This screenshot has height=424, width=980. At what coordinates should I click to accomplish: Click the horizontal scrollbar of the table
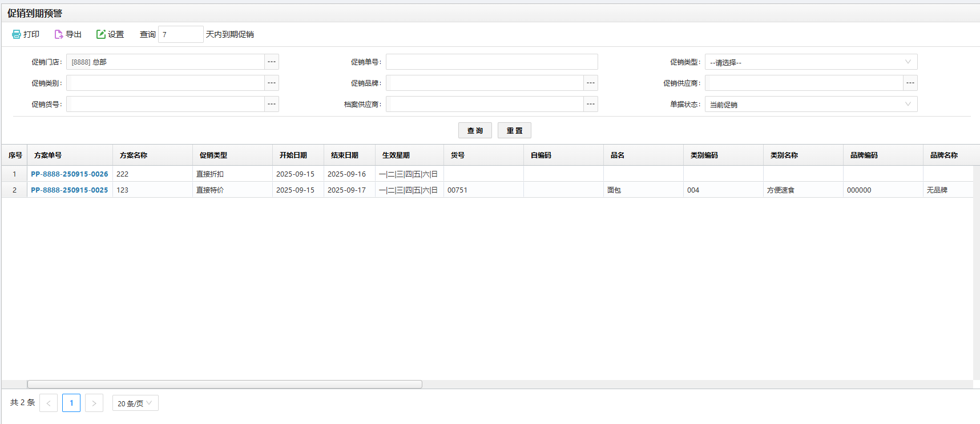pyautogui.click(x=225, y=385)
